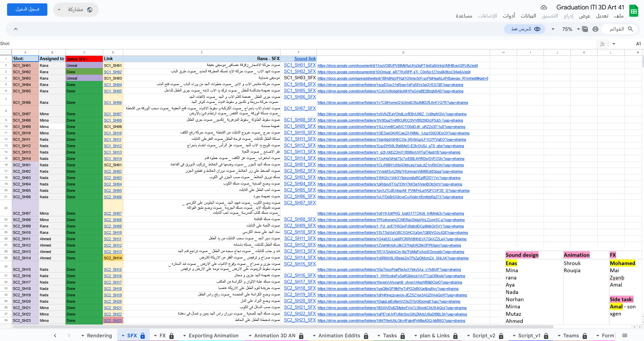Viewport: 644px width, 341px height.
Task: Click the print icon in toolbar
Action: click(x=595, y=29)
